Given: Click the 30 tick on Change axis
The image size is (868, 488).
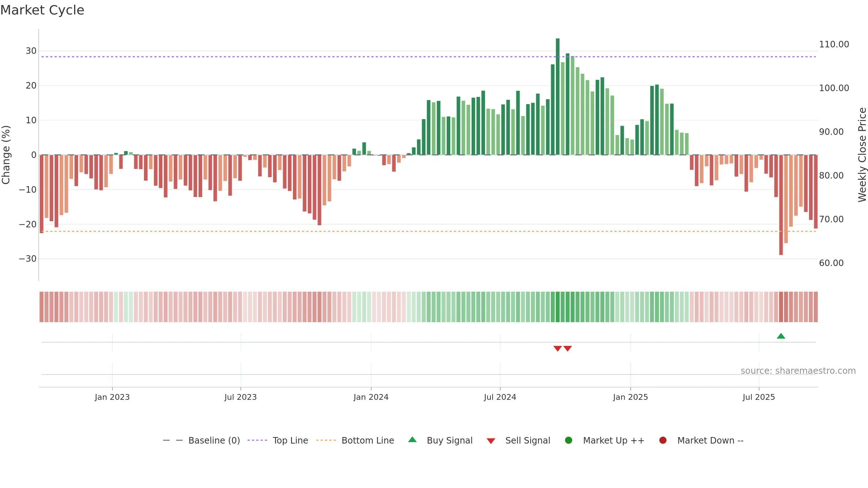Looking at the screenshot, I should (x=31, y=51).
